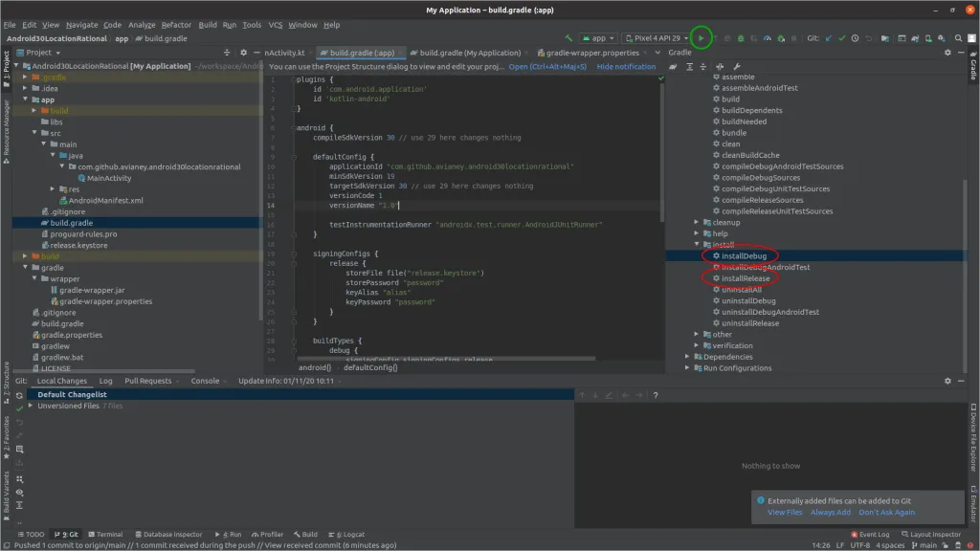
Task: Open the VCS menu
Action: (x=275, y=25)
